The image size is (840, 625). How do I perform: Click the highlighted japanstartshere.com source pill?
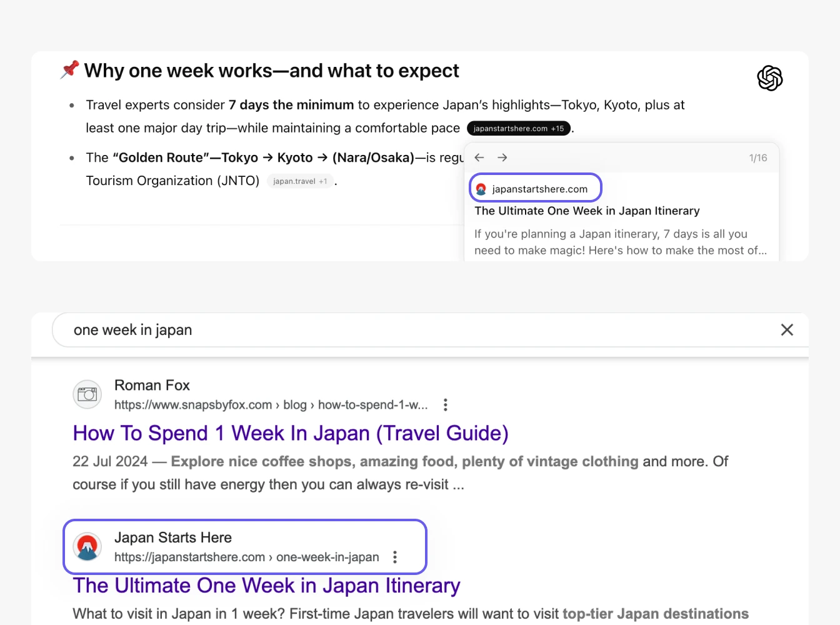pos(535,188)
